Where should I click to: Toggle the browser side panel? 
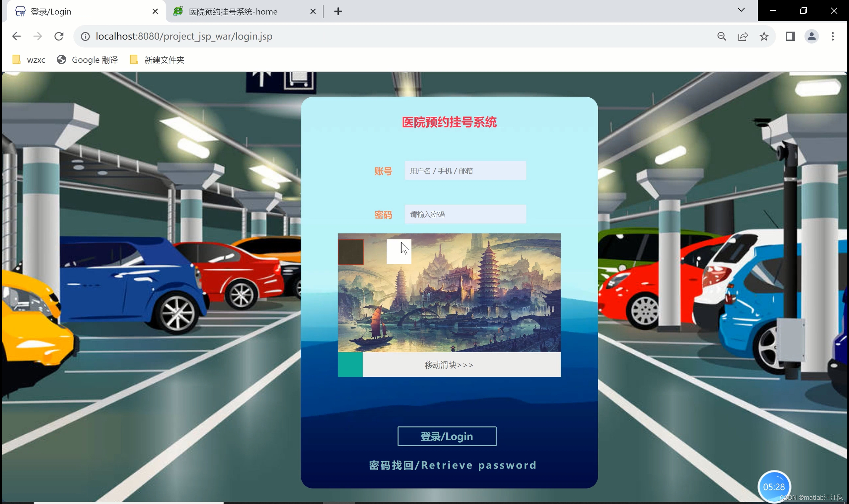(x=790, y=36)
